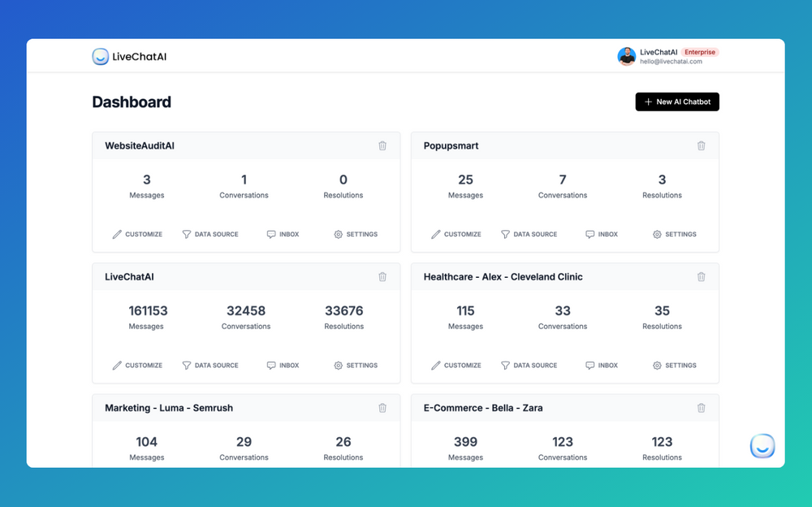Open Settings for the Popupsmart chatbot
The image size is (812, 507).
click(x=675, y=234)
